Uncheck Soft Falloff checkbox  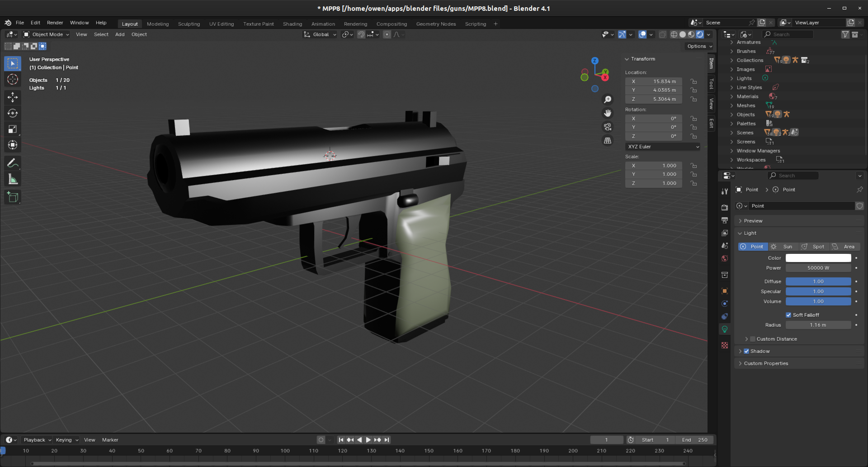(788, 315)
